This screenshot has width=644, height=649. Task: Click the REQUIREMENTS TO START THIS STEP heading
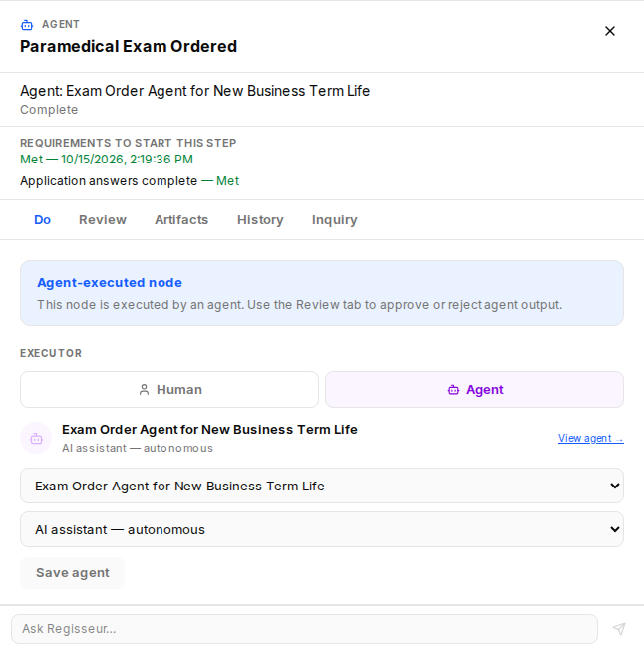click(129, 143)
